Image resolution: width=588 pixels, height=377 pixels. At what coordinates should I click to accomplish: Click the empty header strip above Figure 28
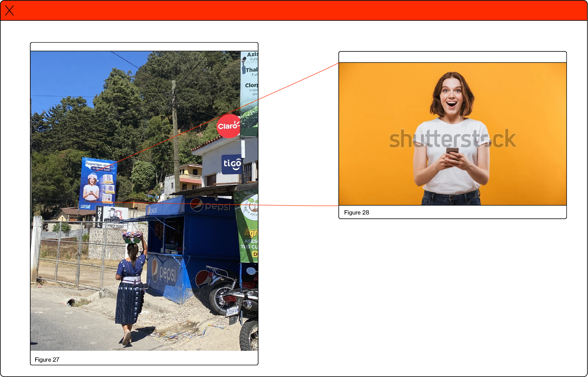(x=452, y=57)
